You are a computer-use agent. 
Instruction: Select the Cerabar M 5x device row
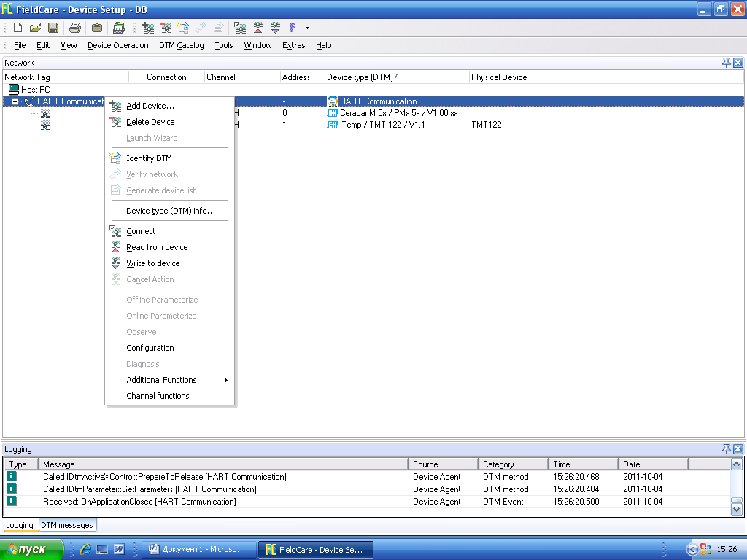398,113
